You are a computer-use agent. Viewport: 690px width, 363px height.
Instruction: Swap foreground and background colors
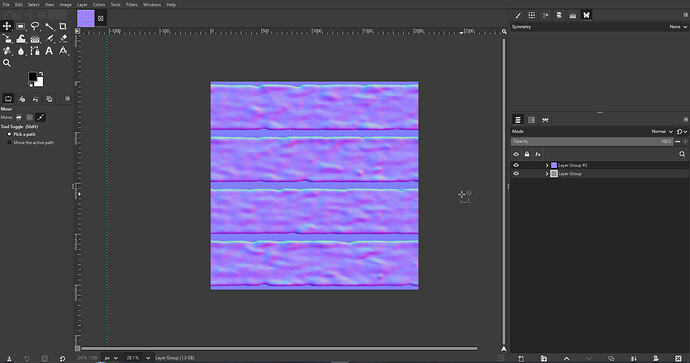[41, 74]
